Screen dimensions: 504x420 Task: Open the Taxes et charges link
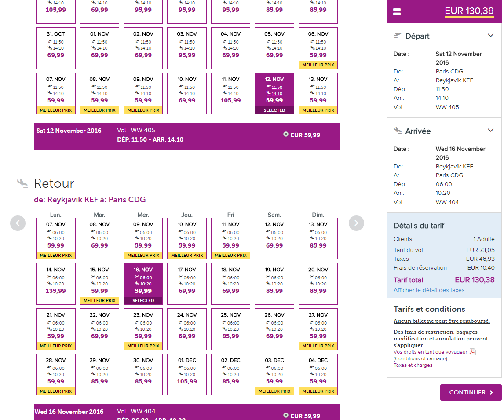[413, 365]
